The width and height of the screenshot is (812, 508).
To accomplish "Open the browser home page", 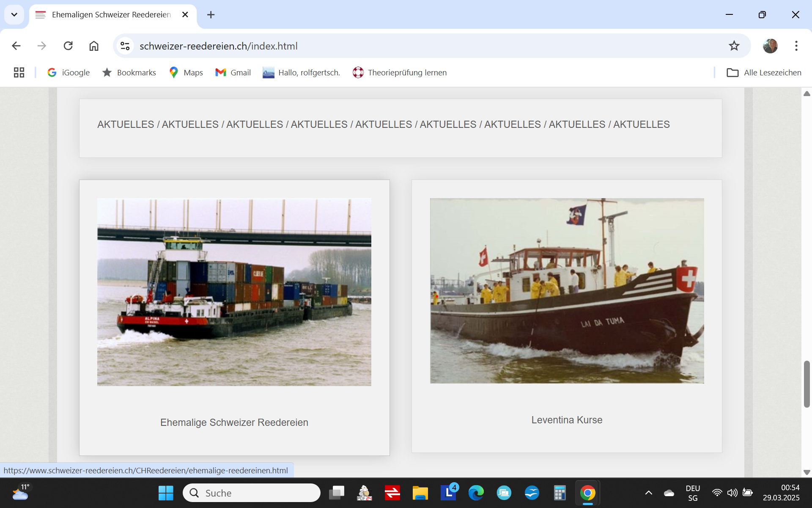I will pyautogui.click(x=94, y=46).
